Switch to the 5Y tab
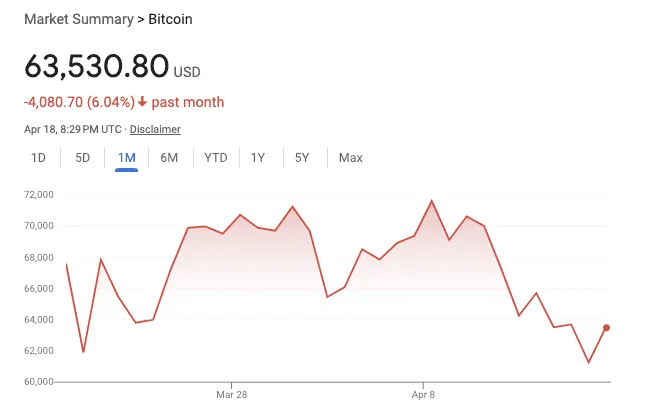The image size is (651, 409). tap(302, 158)
